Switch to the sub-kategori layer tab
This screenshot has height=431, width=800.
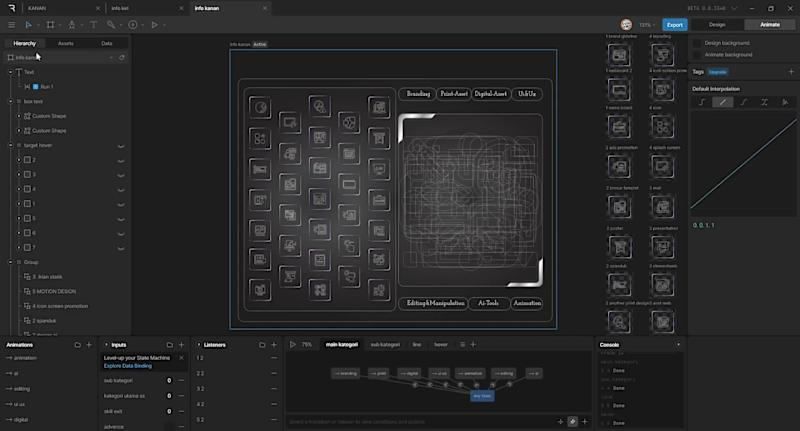[x=385, y=344]
